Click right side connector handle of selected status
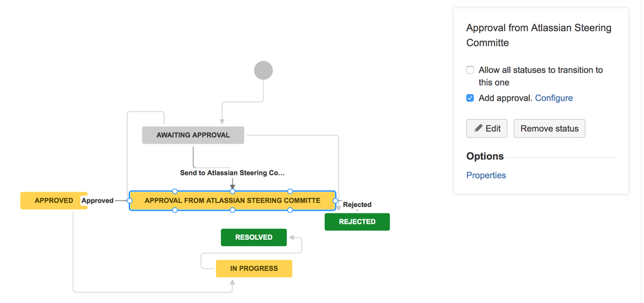644x303 pixels. pyautogui.click(x=336, y=200)
